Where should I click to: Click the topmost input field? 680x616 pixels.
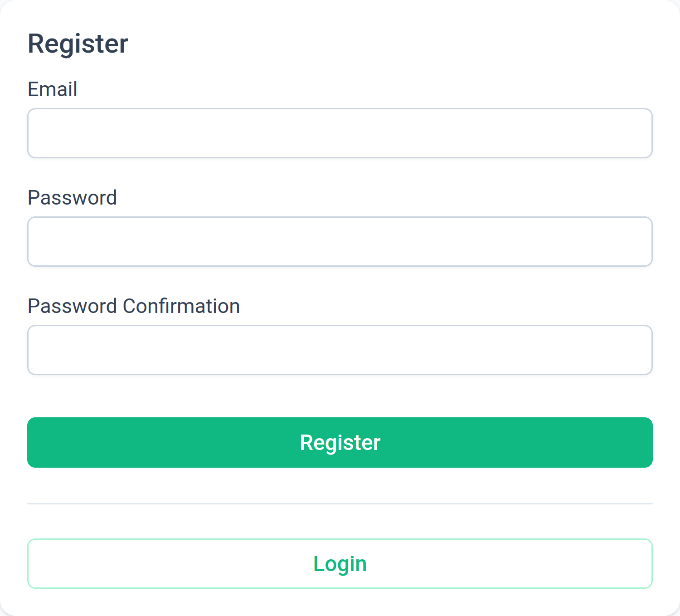click(x=340, y=133)
